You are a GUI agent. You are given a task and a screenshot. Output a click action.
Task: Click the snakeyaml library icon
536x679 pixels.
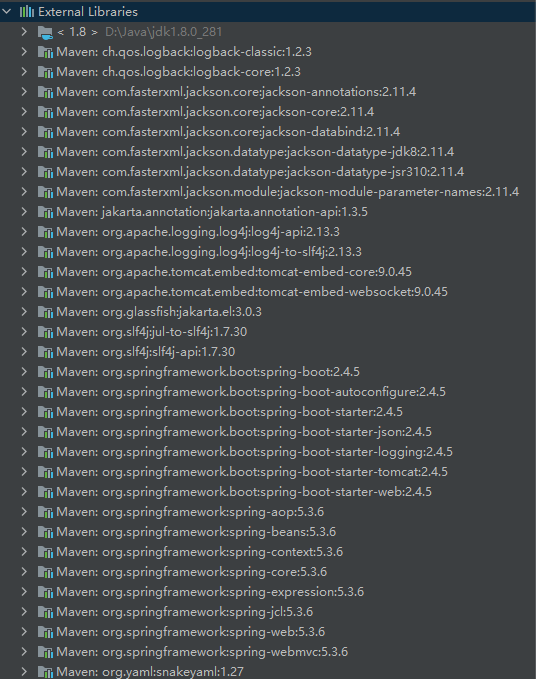click(45, 672)
